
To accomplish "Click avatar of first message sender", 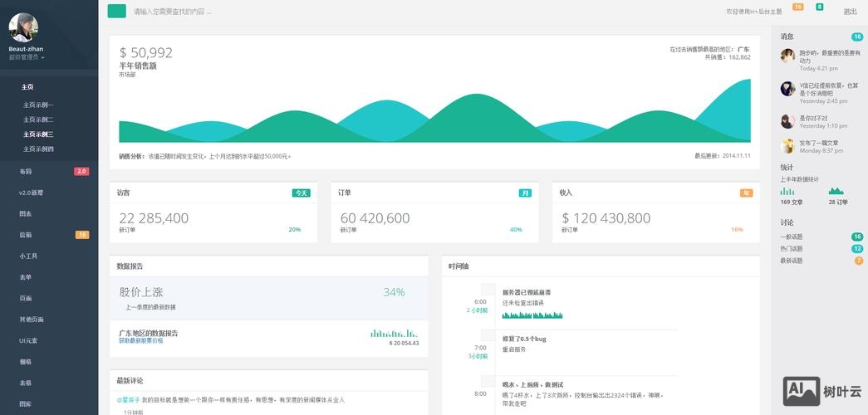I will coord(787,56).
